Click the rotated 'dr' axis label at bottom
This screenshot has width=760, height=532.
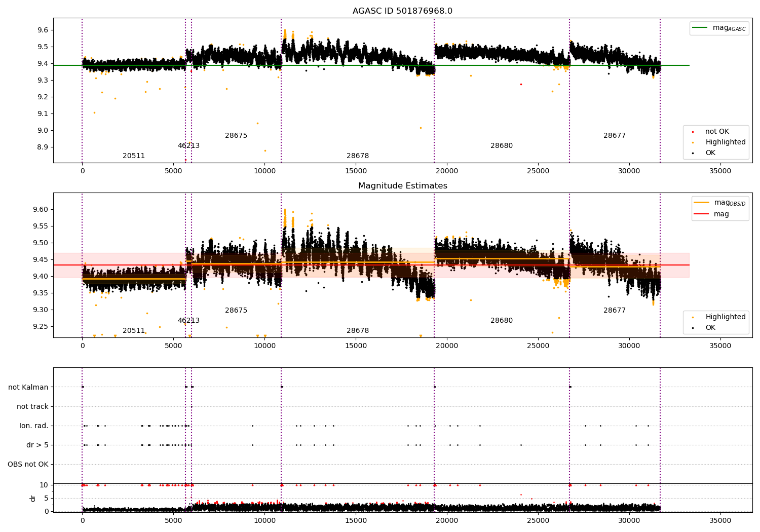click(33, 498)
